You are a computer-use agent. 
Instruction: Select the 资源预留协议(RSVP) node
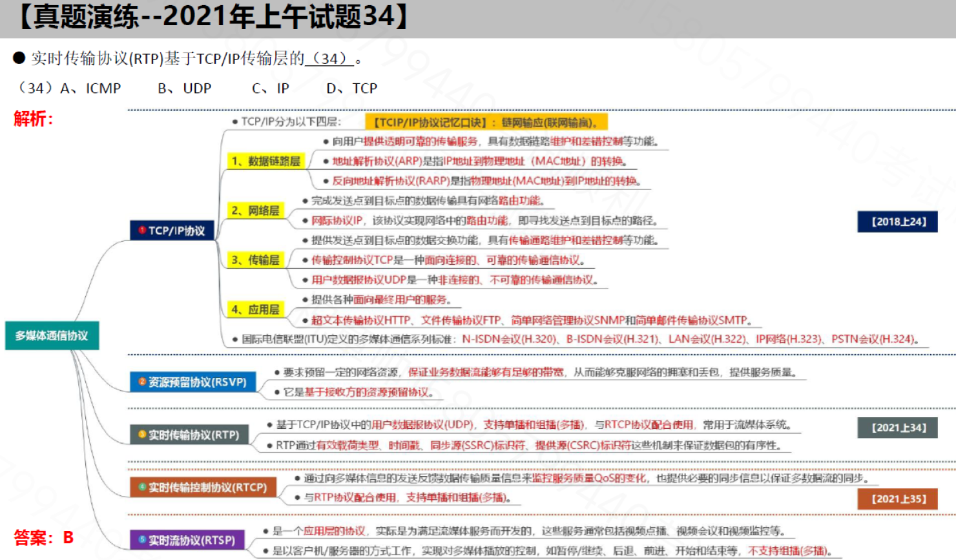[x=192, y=382]
